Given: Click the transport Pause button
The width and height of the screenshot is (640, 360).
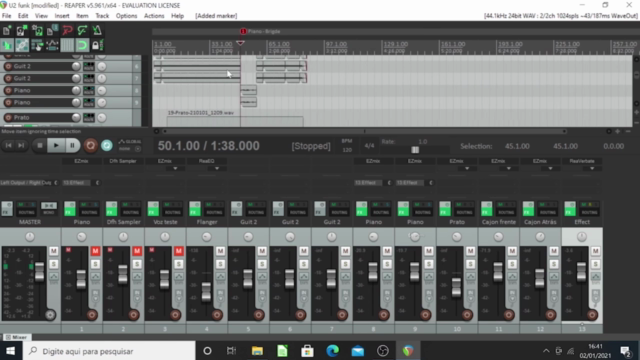Looking at the screenshot, I should click(x=72, y=145).
